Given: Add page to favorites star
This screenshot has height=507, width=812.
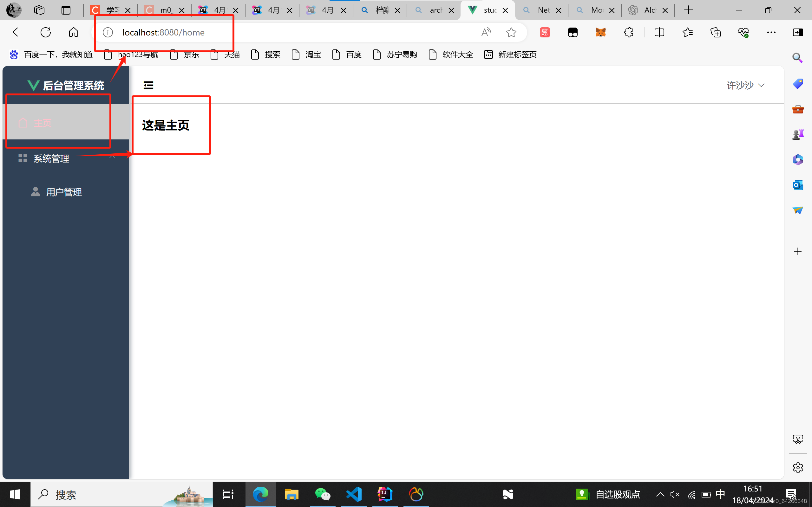Looking at the screenshot, I should [x=511, y=33].
